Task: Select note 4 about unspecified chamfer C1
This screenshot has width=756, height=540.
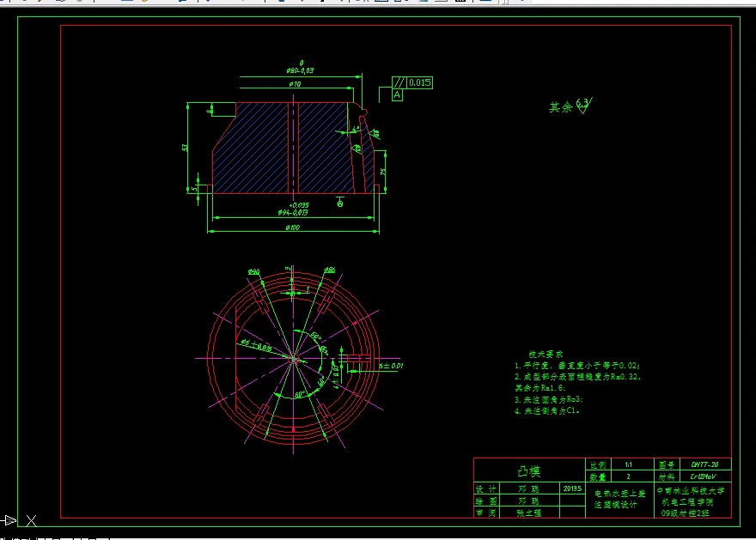Action: [547, 411]
